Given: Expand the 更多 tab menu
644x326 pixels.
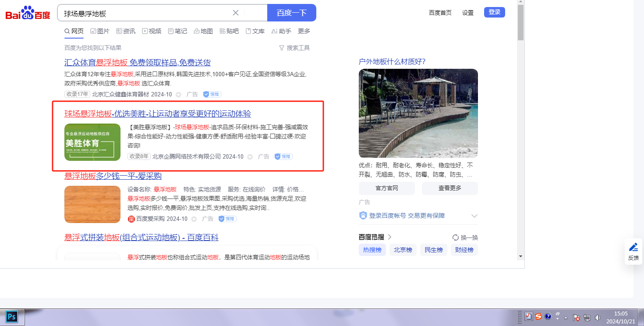Looking at the screenshot, I should pos(304,31).
